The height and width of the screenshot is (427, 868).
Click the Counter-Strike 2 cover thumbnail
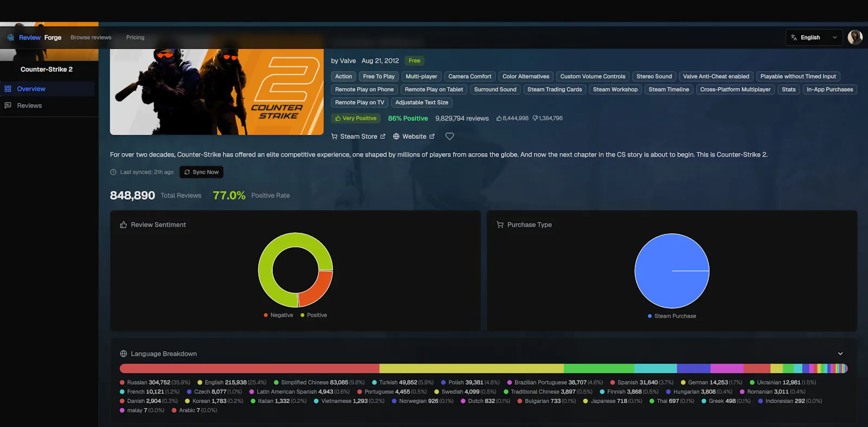[x=216, y=92]
